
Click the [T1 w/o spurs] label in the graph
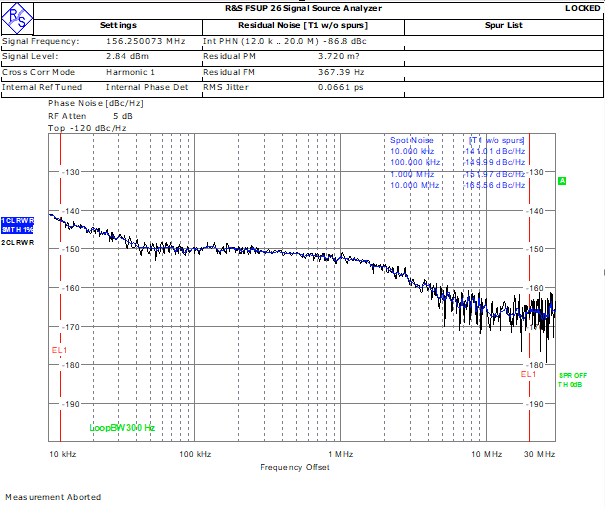[497, 140]
